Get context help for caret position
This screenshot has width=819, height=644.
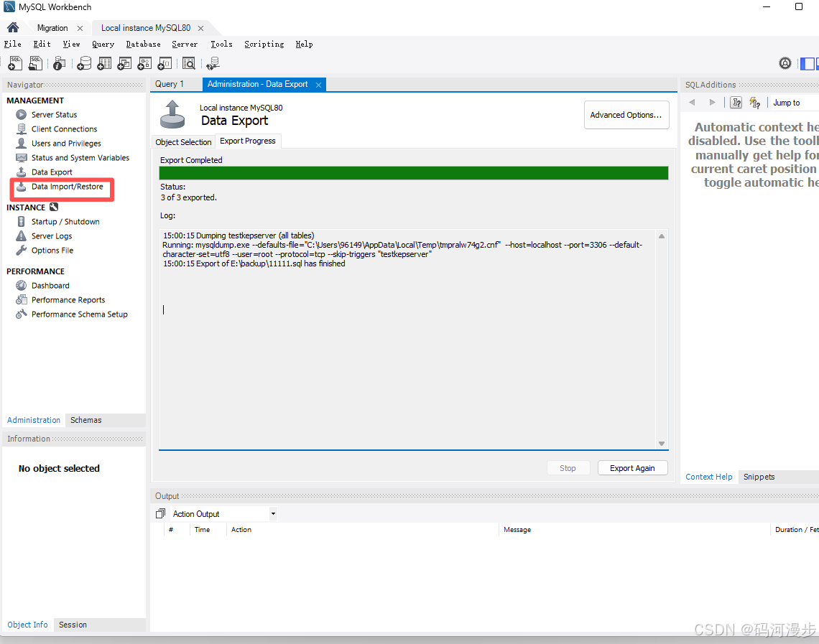pyautogui.click(x=736, y=102)
